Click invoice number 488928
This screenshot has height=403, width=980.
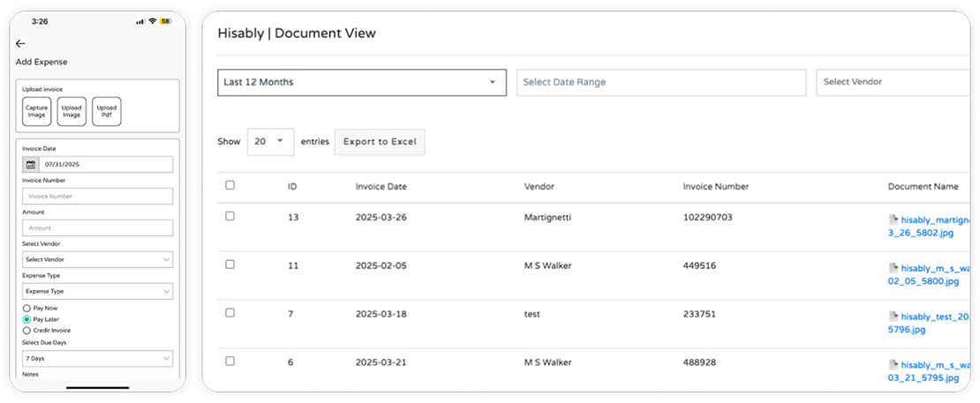[x=699, y=362]
